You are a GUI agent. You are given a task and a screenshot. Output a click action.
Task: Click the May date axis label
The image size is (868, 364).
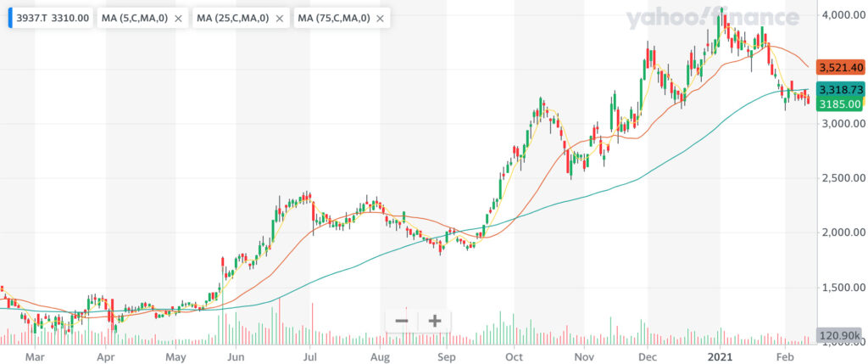pyautogui.click(x=175, y=357)
